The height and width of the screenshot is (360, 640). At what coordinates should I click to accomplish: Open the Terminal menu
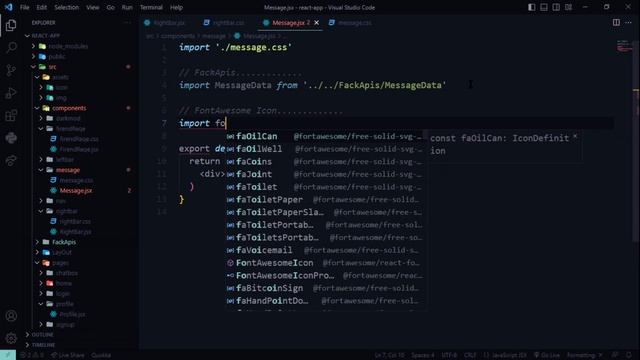pos(151,7)
